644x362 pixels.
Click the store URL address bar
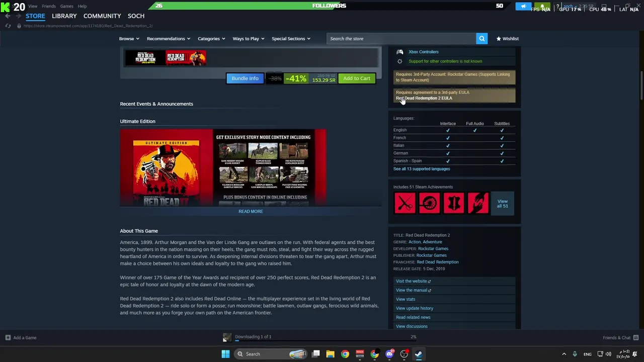pos(88,26)
